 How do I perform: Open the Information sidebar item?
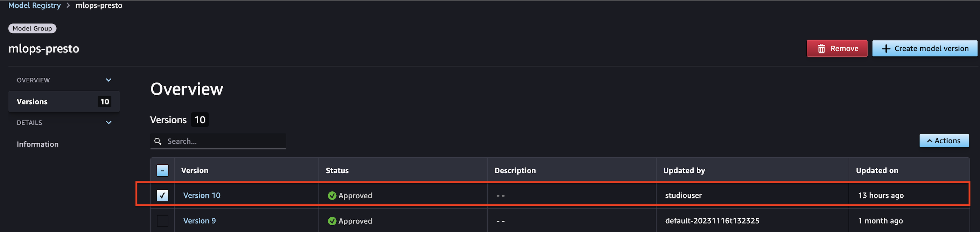(x=38, y=144)
